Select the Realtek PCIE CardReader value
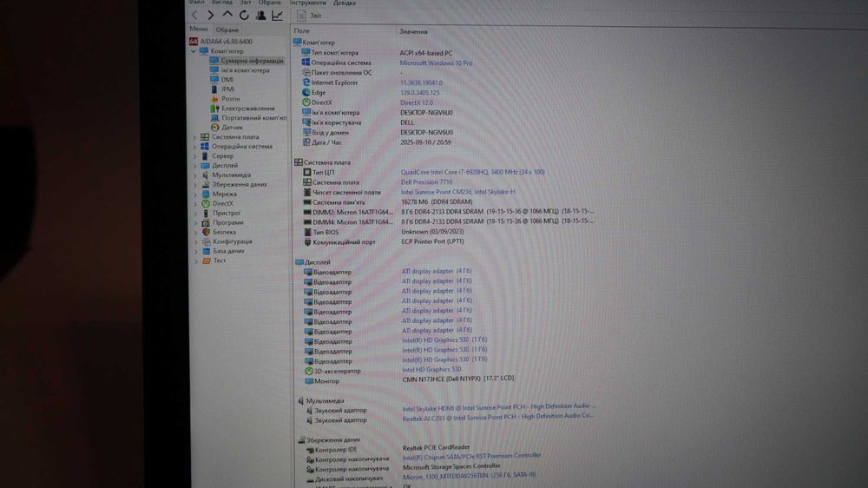The width and height of the screenshot is (868, 488). point(437,447)
